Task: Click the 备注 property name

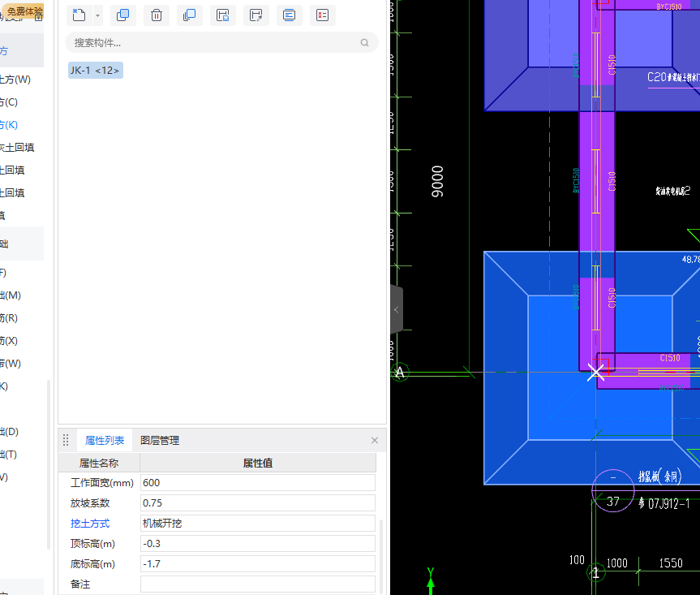Action: point(80,584)
